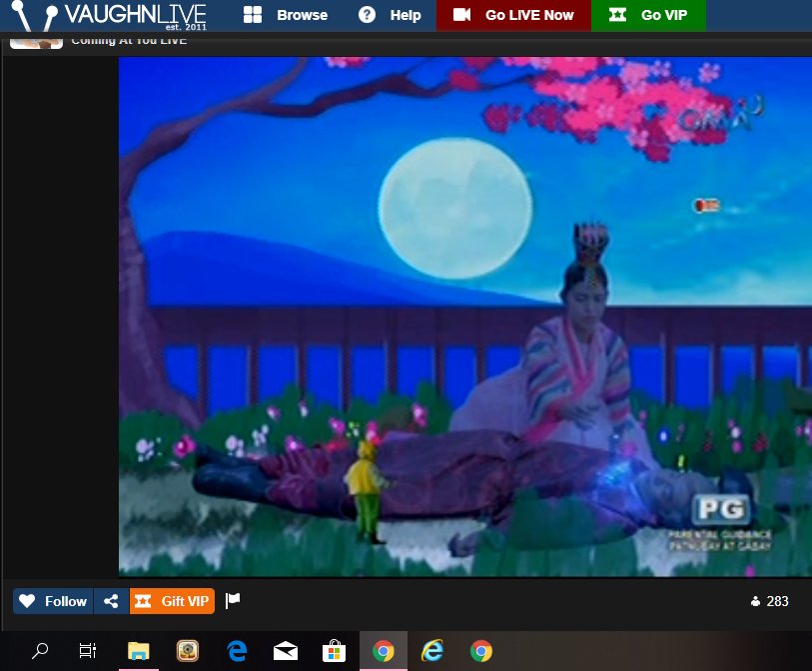This screenshot has height=671, width=812.
Task: Open second Chrome icon on taskbar
Action: pyautogui.click(x=481, y=651)
